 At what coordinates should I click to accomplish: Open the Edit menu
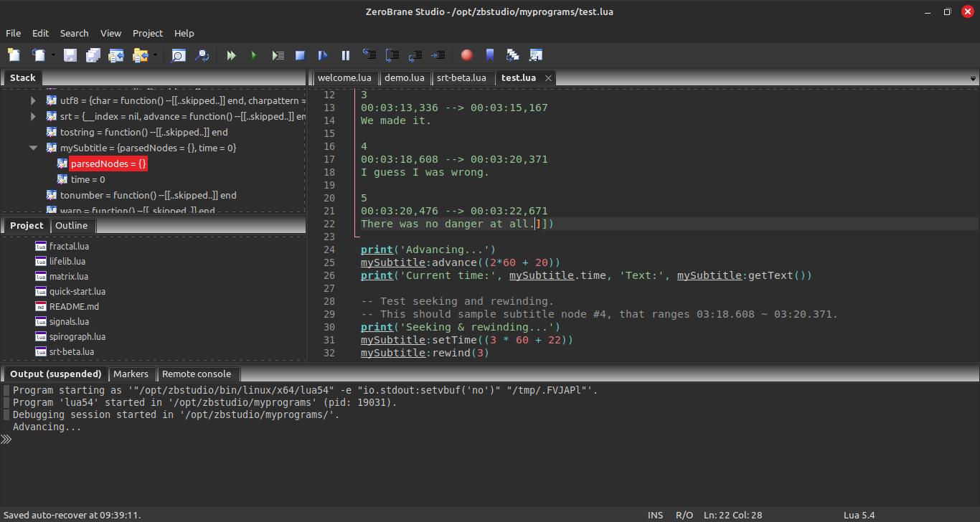tap(41, 33)
